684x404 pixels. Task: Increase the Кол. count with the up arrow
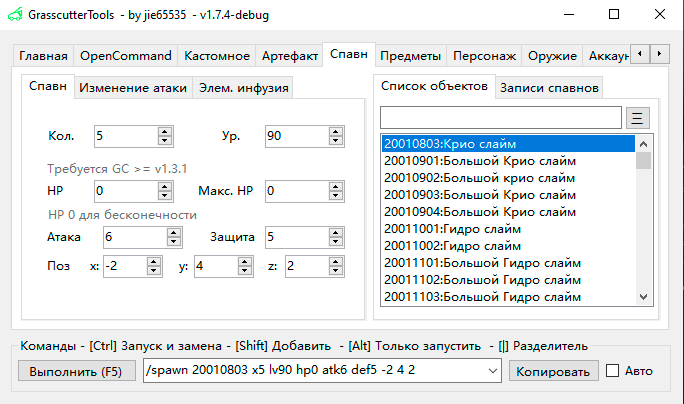(174, 131)
